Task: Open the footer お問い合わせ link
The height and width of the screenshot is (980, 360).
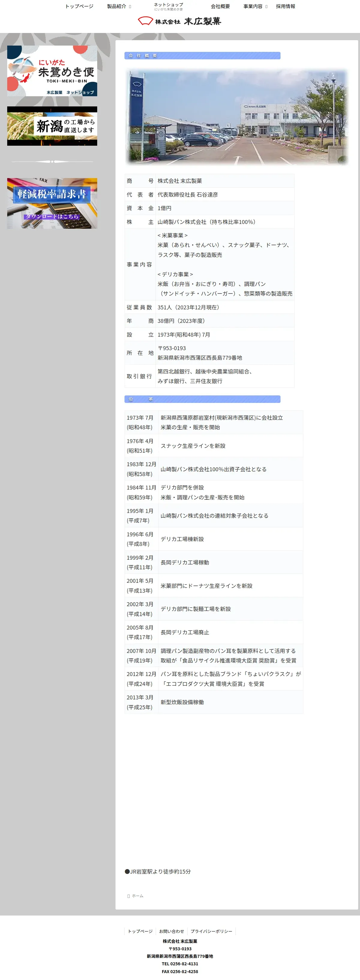Action: tap(172, 931)
